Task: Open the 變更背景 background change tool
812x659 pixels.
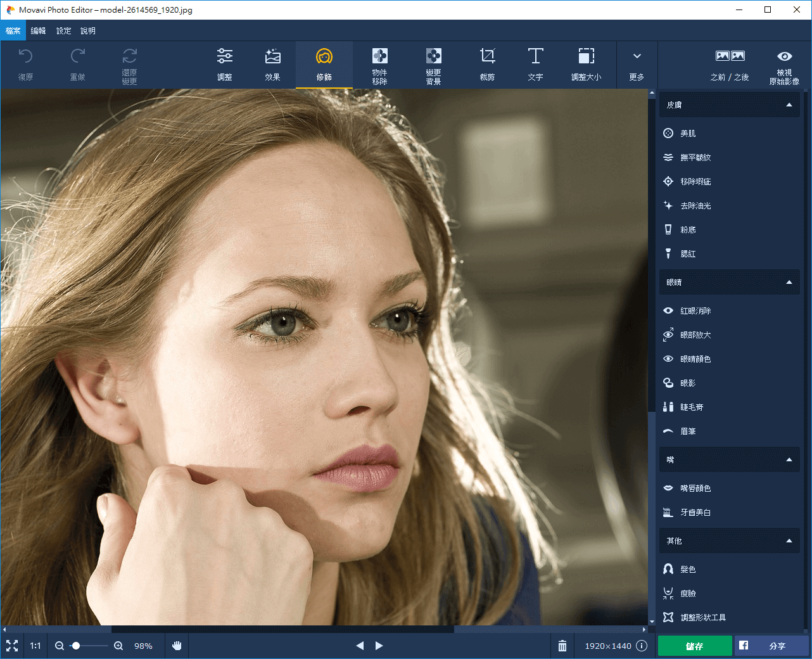Action: pos(433,65)
